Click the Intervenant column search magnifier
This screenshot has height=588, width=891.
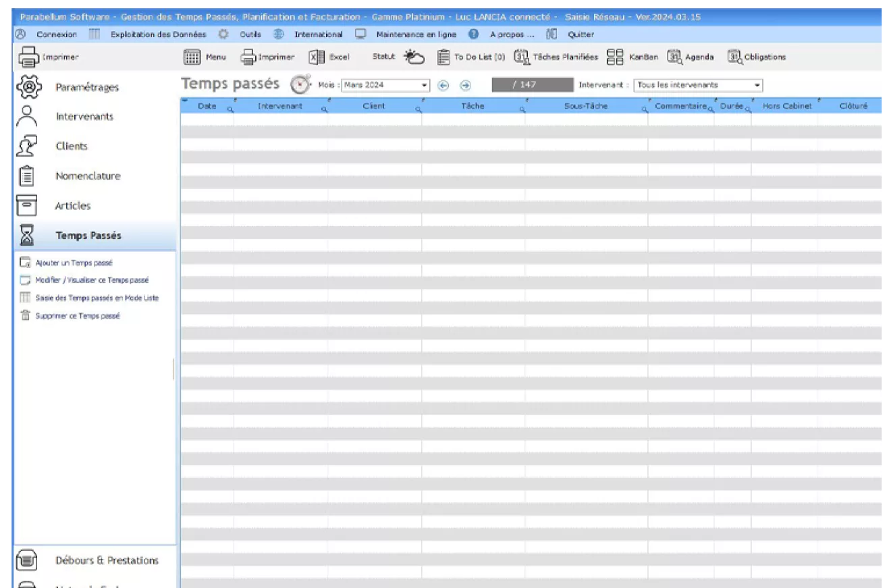323,109
